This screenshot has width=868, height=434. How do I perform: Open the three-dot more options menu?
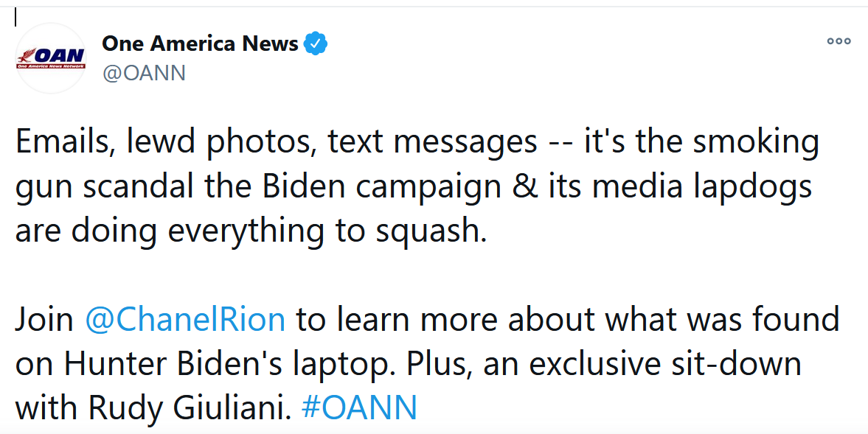(x=839, y=41)
